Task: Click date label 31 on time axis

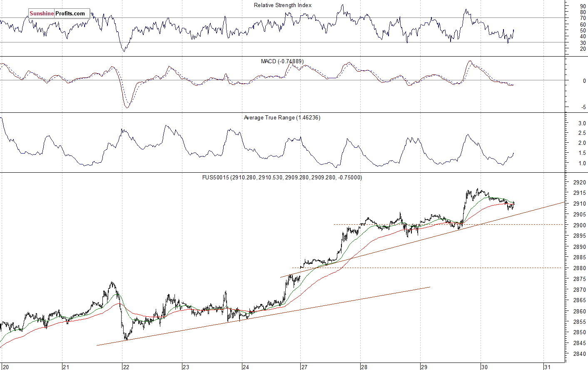Action: (x=548, y=367)
